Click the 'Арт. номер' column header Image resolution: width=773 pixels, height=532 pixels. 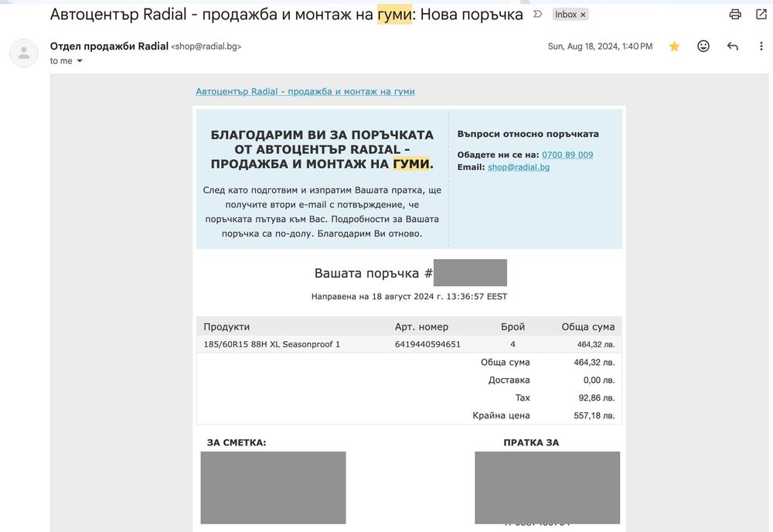(421, 327)
